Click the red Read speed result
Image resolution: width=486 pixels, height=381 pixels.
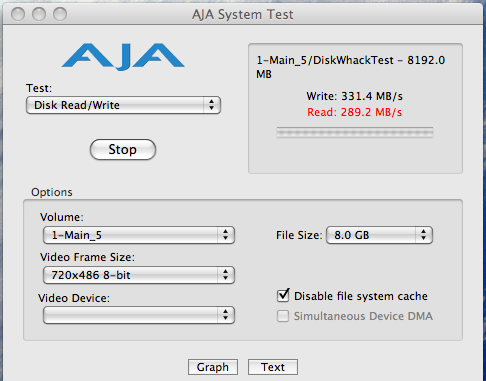click(x=354, y=112)
